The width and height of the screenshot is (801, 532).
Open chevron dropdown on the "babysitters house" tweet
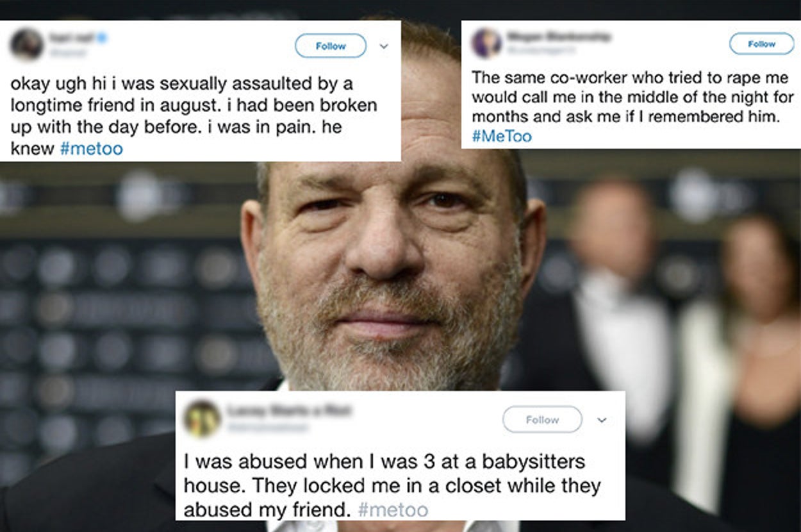[x=601, y=420]
